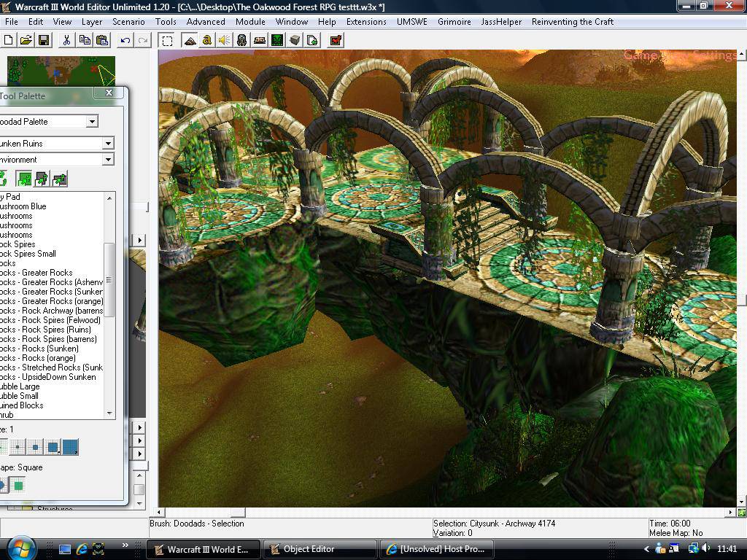
Task: Click the Windows Start orb
Action: coord(22,548)
